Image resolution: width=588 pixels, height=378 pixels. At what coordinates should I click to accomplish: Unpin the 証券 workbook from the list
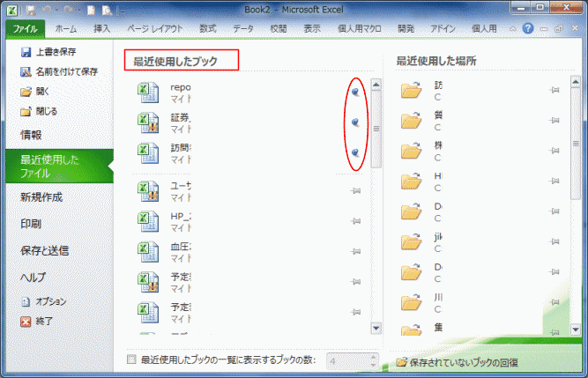point(355,122)
